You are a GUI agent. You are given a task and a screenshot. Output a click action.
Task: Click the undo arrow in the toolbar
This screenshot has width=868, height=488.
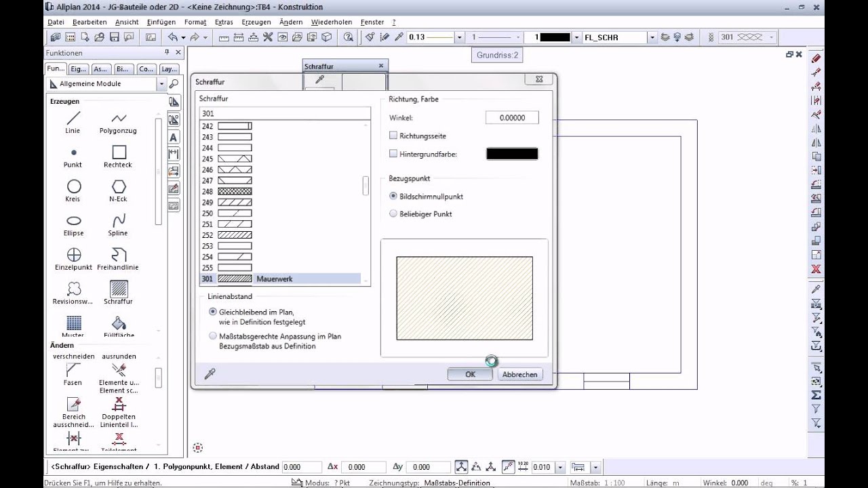point(172,37)
